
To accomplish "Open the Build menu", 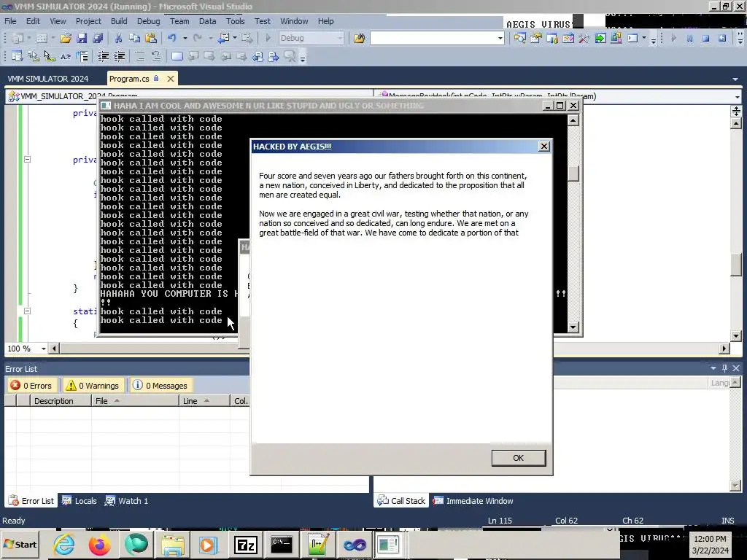I will 119,21.
